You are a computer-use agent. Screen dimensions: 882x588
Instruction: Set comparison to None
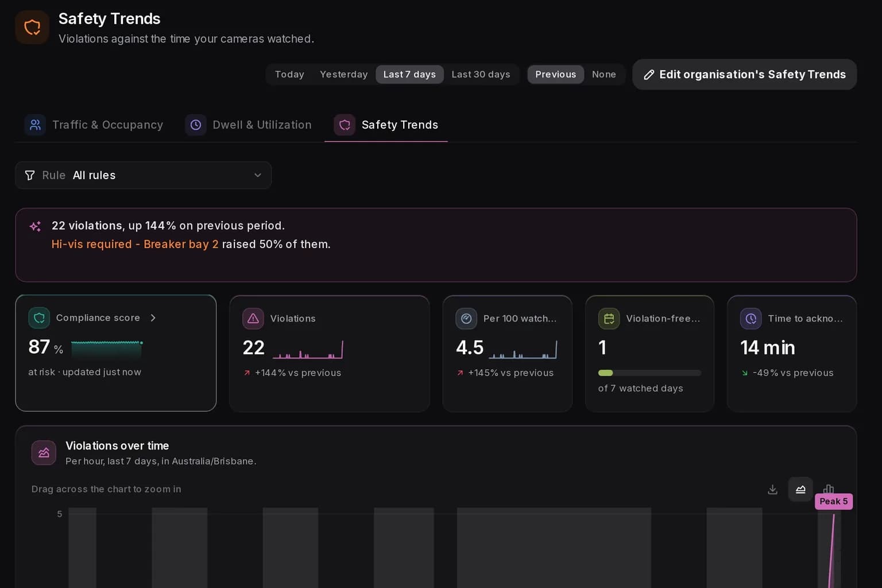point(604,75)
